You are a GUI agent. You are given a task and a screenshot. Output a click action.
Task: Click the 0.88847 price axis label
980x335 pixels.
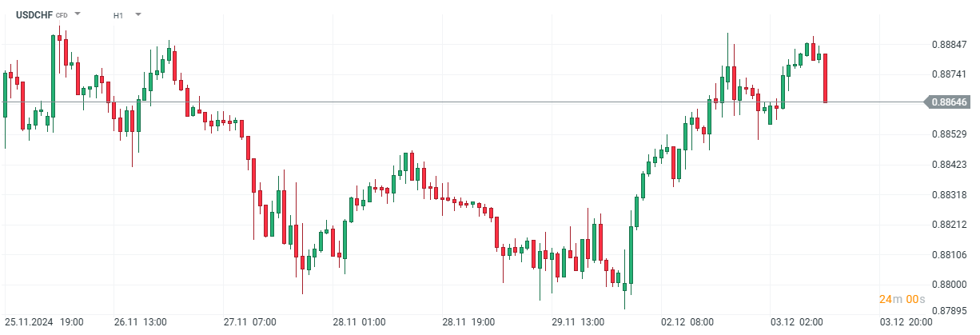pyautogui.click(x=950, y=46)
